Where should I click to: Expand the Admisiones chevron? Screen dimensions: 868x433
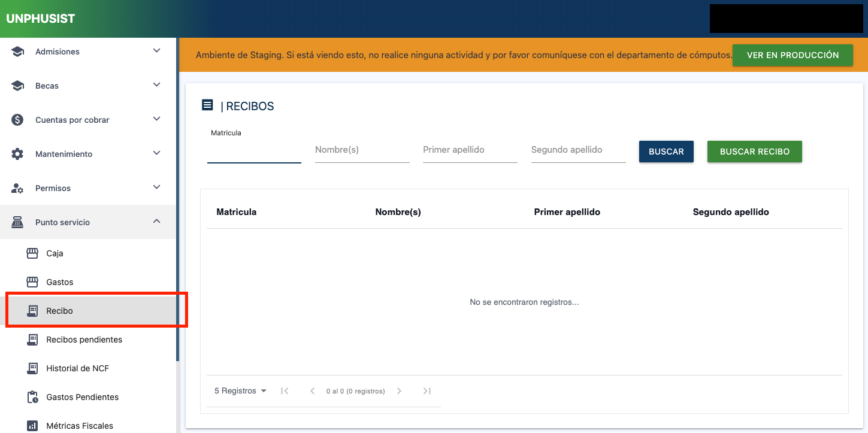(x=156, y=51)
